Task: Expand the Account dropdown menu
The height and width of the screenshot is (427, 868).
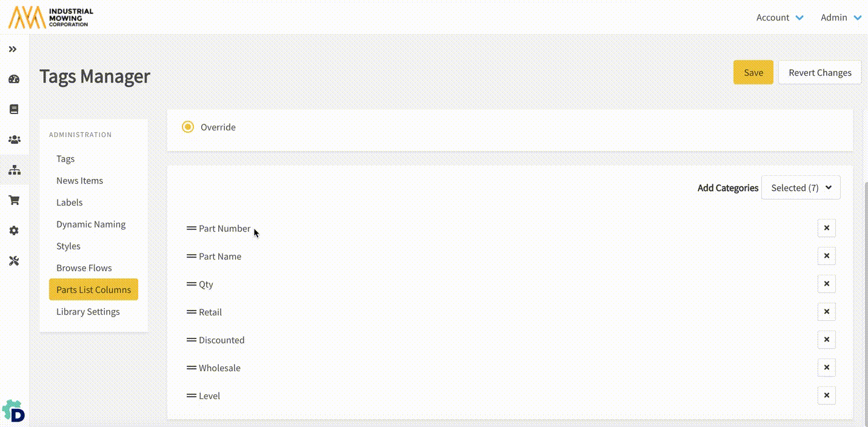Action: tap(780, 18)
